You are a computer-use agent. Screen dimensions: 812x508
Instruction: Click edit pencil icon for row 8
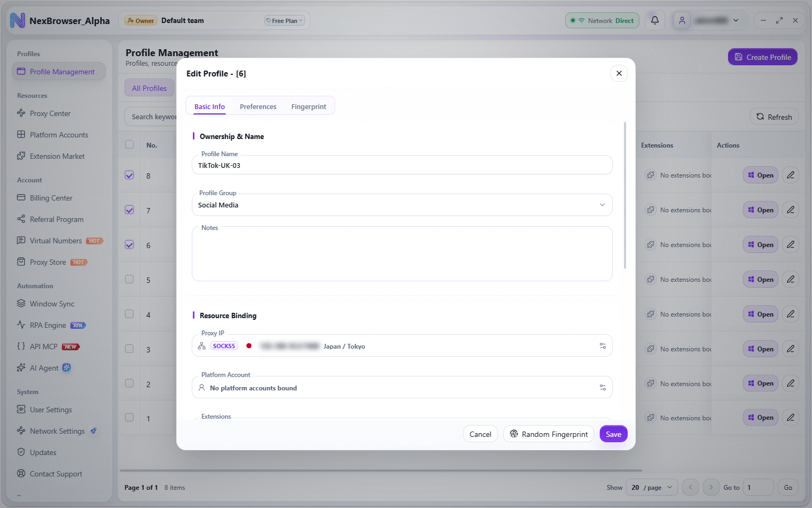click(791, 175)
